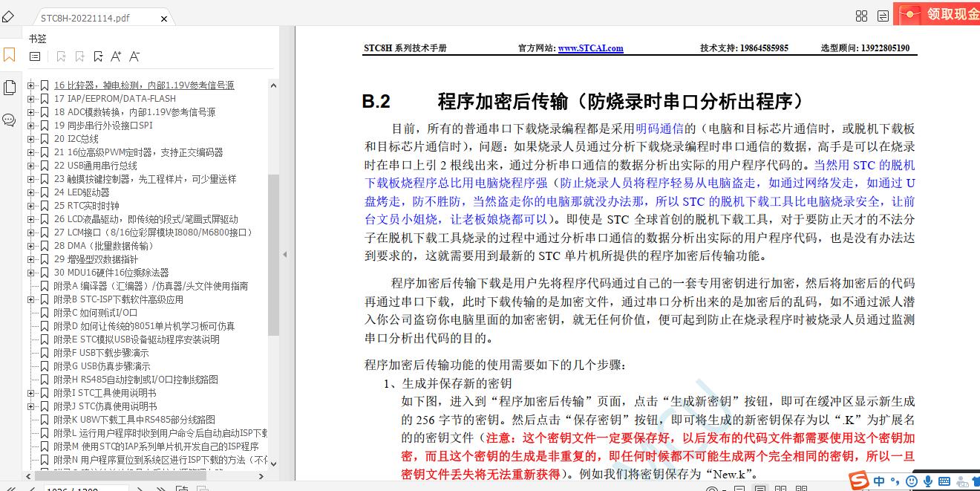The width and height of the screenshot is (980, 491).
Task: Click the expand-all bookmarks list icon
Action: (35, 56)
